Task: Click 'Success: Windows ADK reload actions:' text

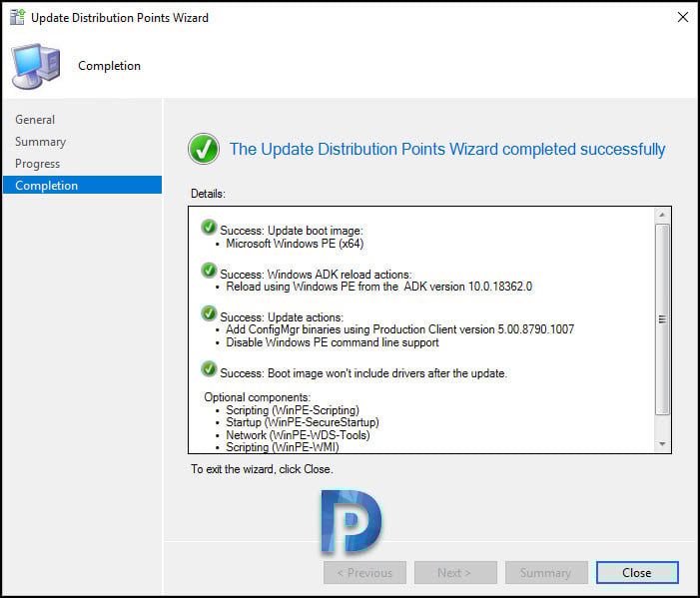Action: point(317,274)
